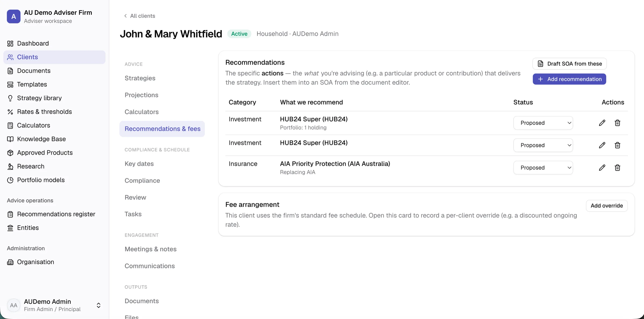Open Key dates section

139,164
